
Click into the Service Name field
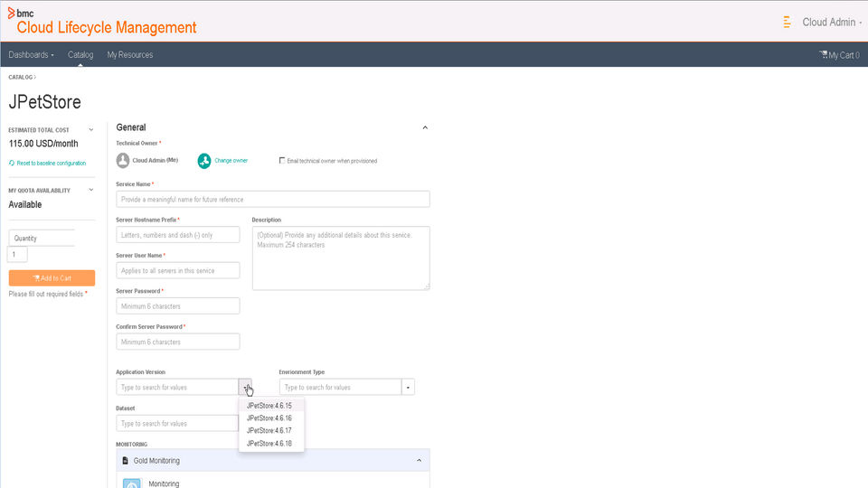273,199
